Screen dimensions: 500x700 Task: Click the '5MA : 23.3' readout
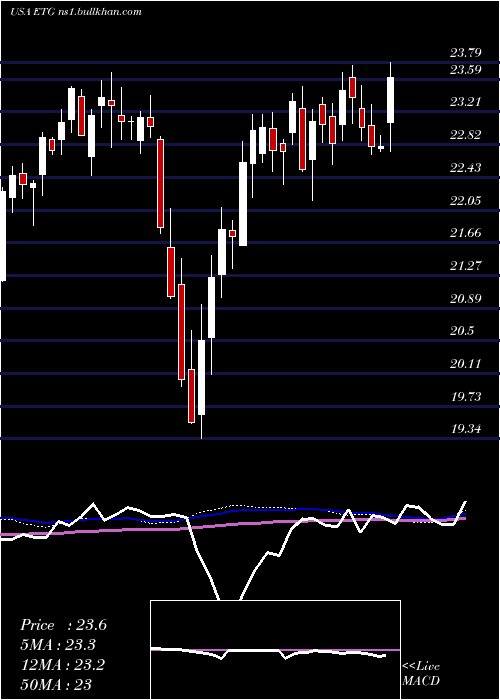(58, 645)
